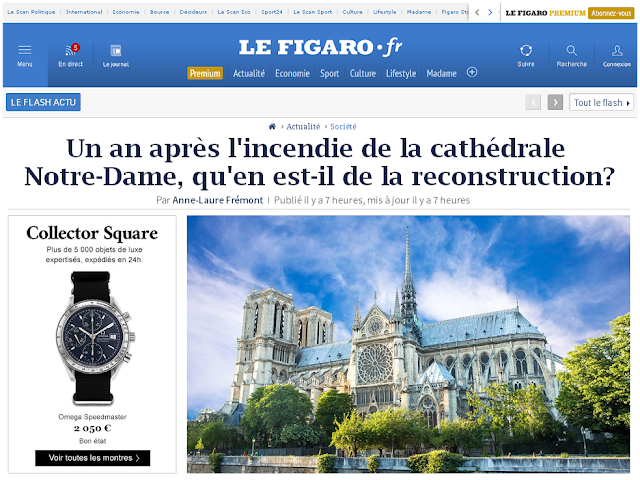Open the Culture section in main nav
Screen dimensions: 640x480
362,73
